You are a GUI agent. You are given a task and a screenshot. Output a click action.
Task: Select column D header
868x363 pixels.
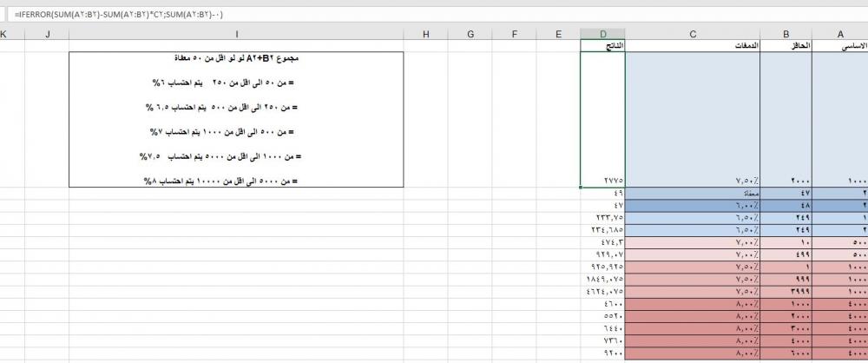(x=602, y=34)
